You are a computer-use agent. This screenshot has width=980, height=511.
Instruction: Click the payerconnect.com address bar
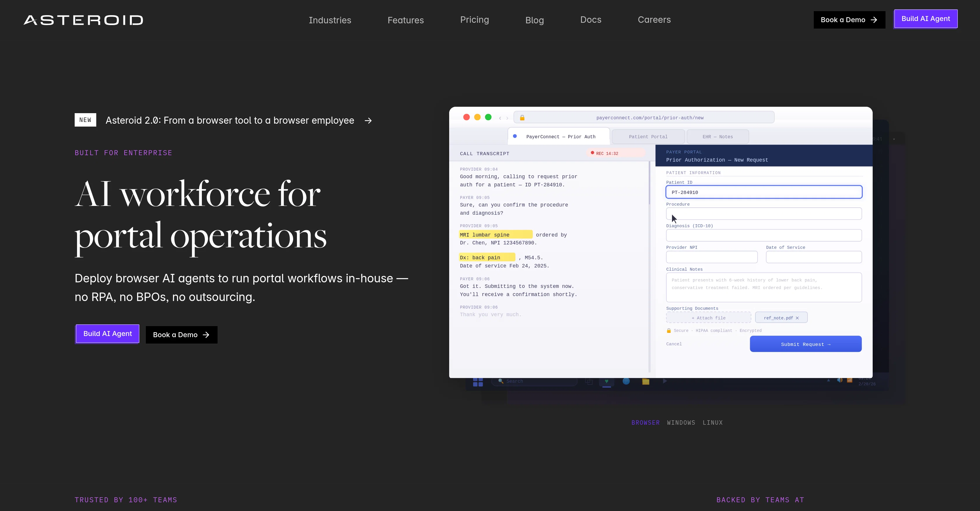click(644, 117)
